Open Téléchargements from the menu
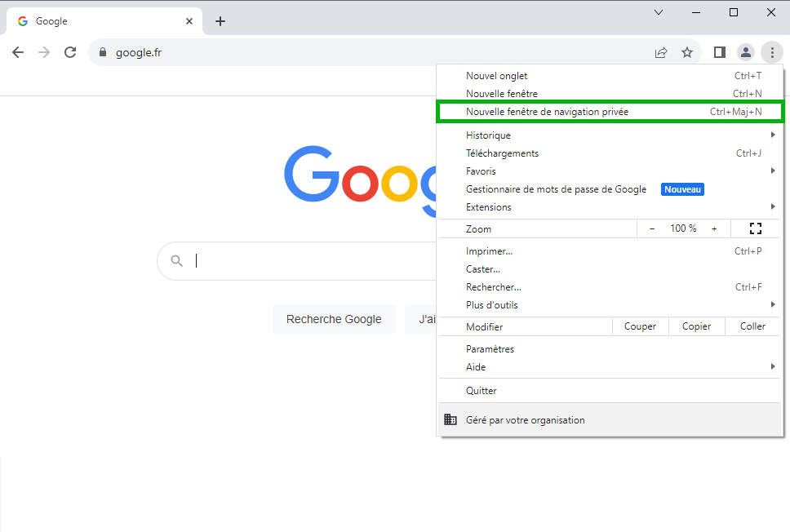The height and width of the screenshot is (532, 790). point(610,153)
